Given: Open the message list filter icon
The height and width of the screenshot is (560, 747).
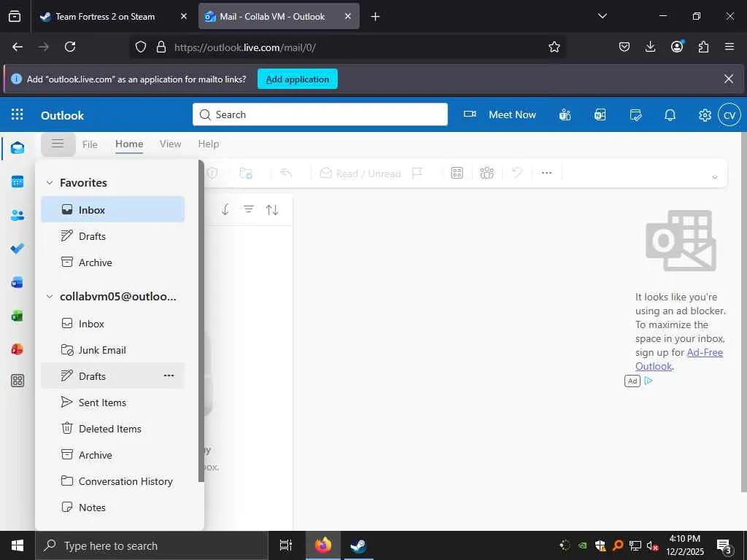Looking at the screenshot, I should pyautogui.click(x=249, y=209).
